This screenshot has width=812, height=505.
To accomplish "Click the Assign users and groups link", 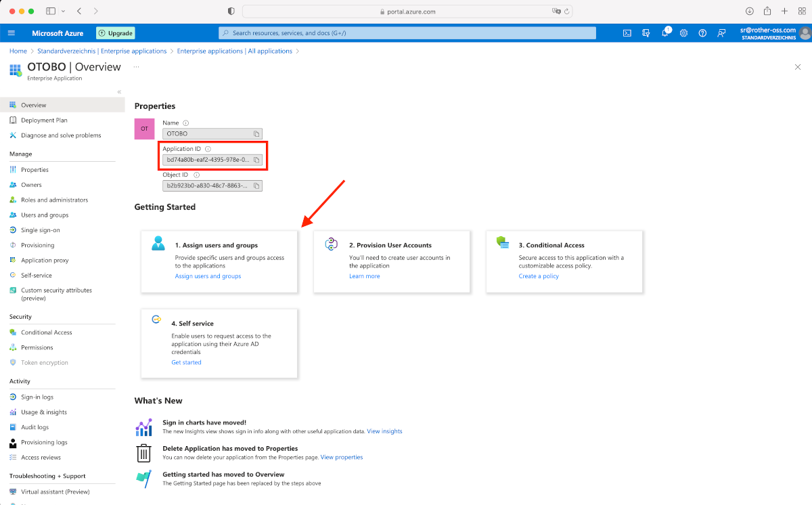I will click(208, 276).
